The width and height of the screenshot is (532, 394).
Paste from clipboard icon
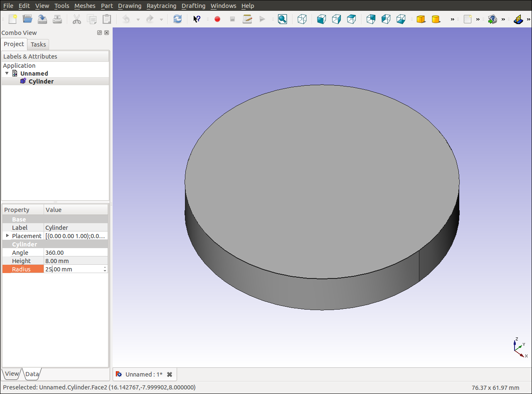pyautogui.click(x=107, y=19)
